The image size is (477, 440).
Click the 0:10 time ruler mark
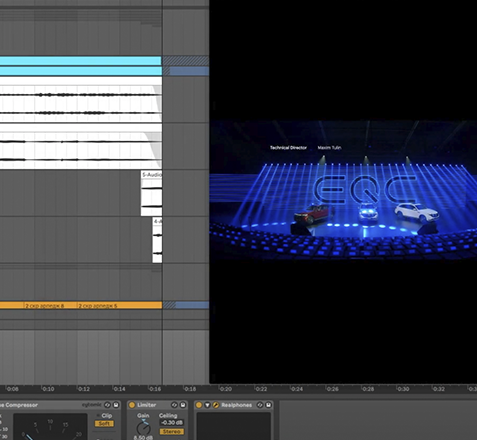(48, 389)
